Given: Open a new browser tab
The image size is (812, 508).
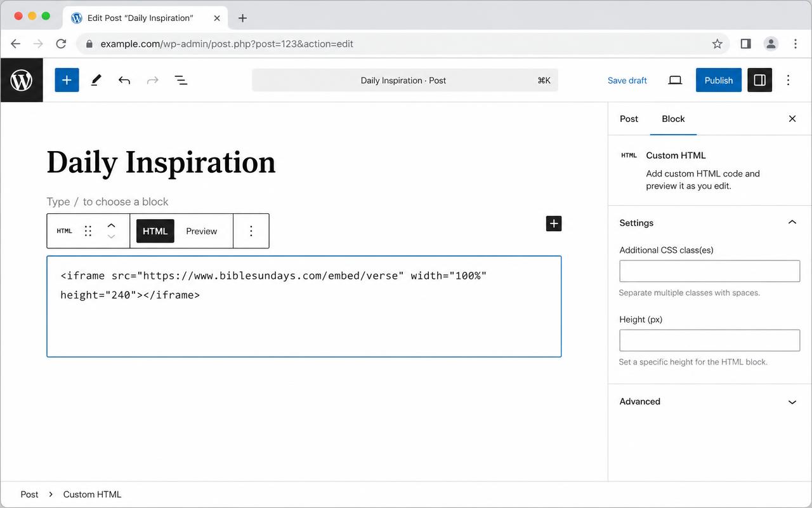Looking at the screenshot, I should [242, 18].
